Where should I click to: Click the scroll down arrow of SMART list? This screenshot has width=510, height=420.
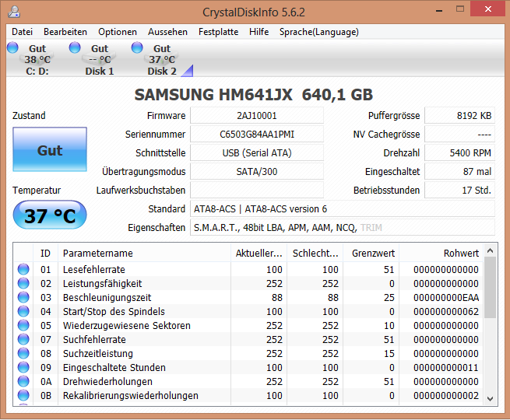(491, 398)
